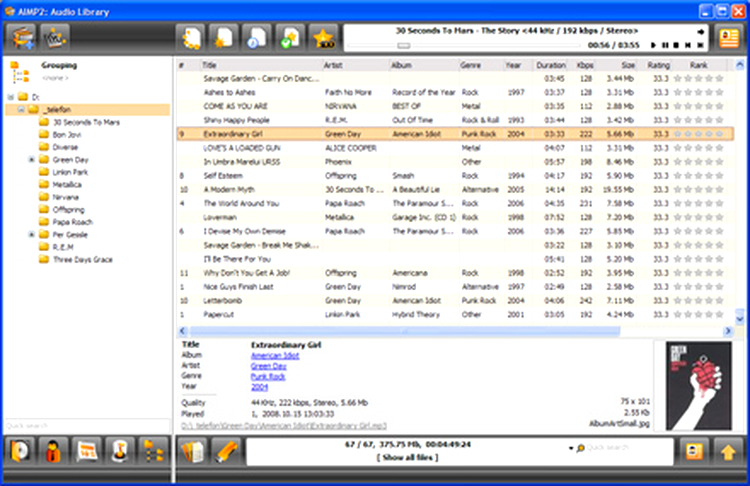
Task: Select the A Modern Myth track row
Action: coord(455,189)
